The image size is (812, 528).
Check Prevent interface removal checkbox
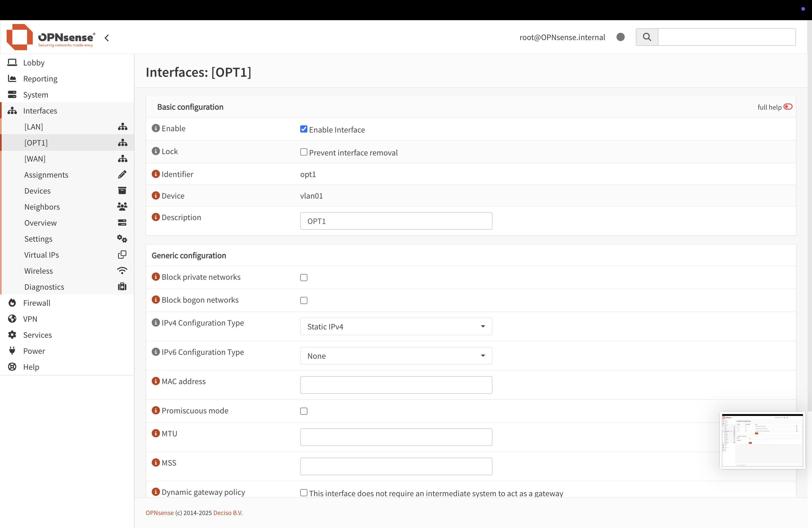point(304,152)
